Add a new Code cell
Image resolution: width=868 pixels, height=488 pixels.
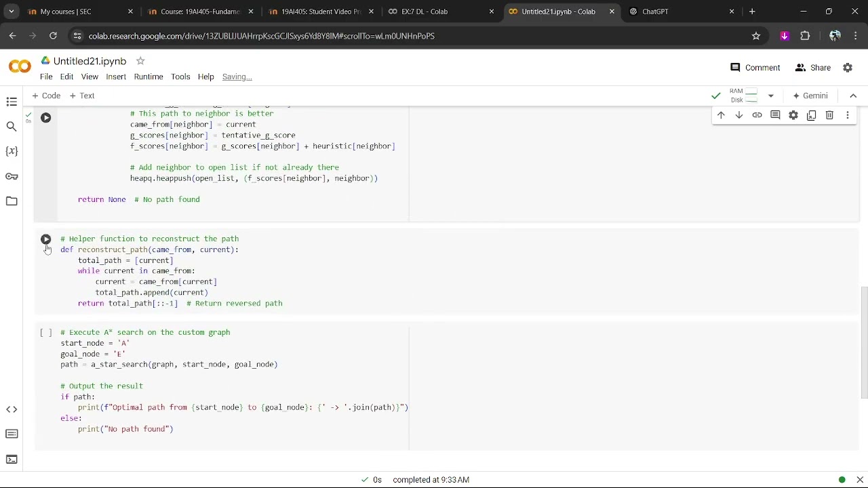coord(46,96)
